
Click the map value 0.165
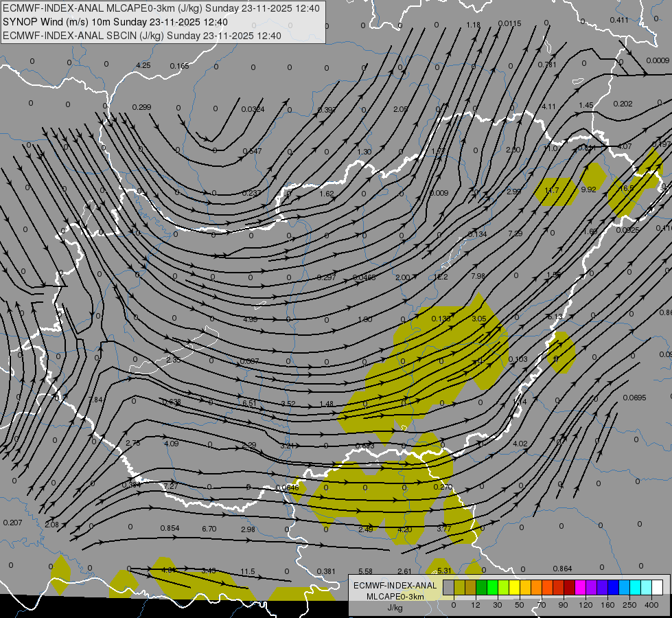[180, 66]
